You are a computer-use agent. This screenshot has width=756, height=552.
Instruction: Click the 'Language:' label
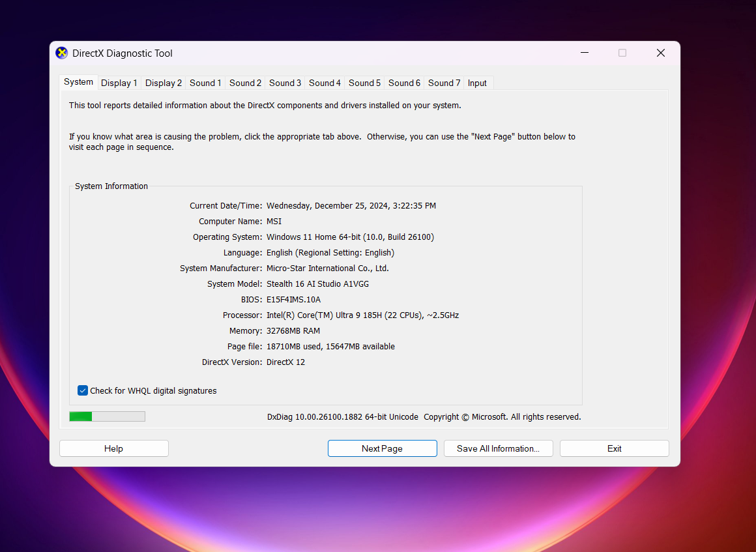coord(242,253)
